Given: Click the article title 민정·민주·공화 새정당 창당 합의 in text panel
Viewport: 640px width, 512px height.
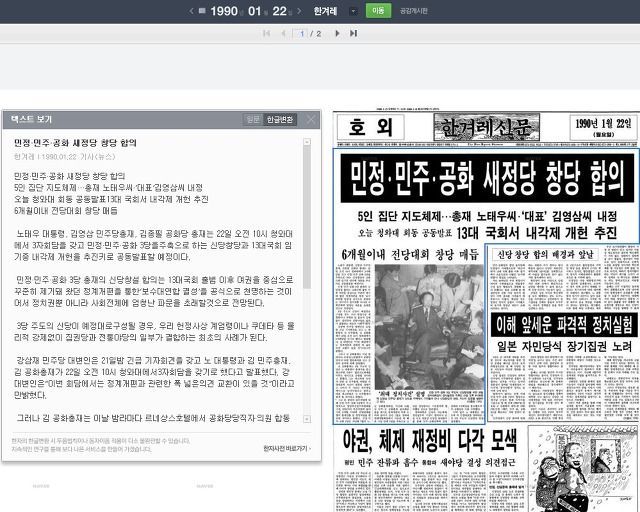Looking at the screenshot, I should (x=75, y=143).
